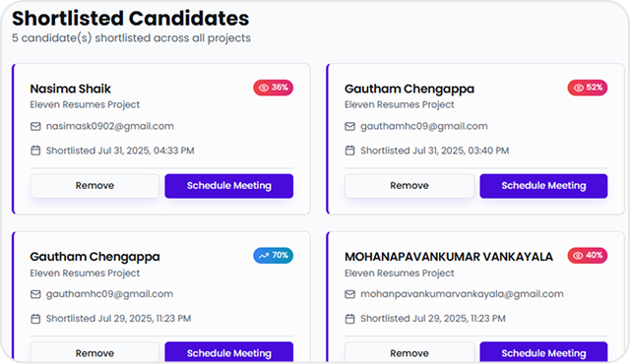Click calendar icon in MOHANAPAVANKUMAR VANKAYALA card

(350, 319)
